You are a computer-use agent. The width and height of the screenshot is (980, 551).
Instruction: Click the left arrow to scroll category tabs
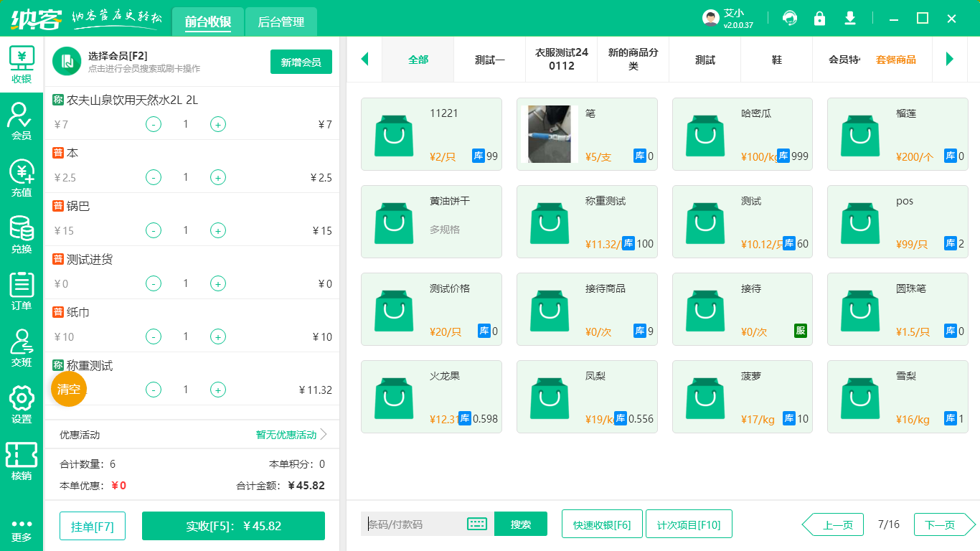coord(364,60)
